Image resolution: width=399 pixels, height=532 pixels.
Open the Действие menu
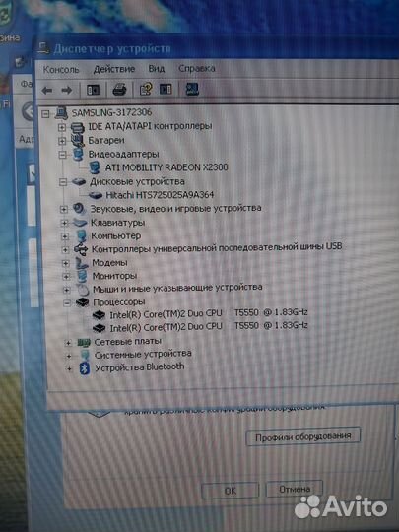[114, 69]
